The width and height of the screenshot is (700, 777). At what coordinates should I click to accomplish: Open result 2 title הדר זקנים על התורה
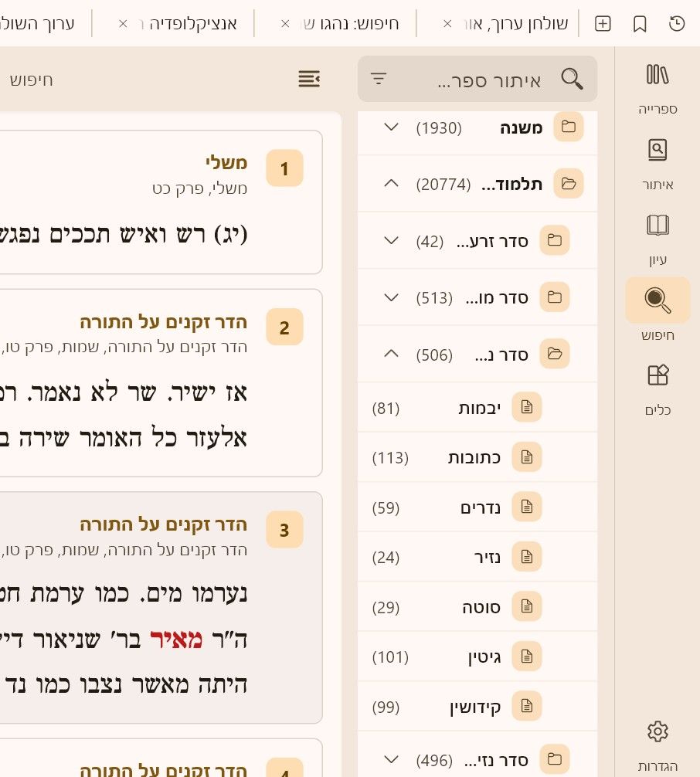164,322
